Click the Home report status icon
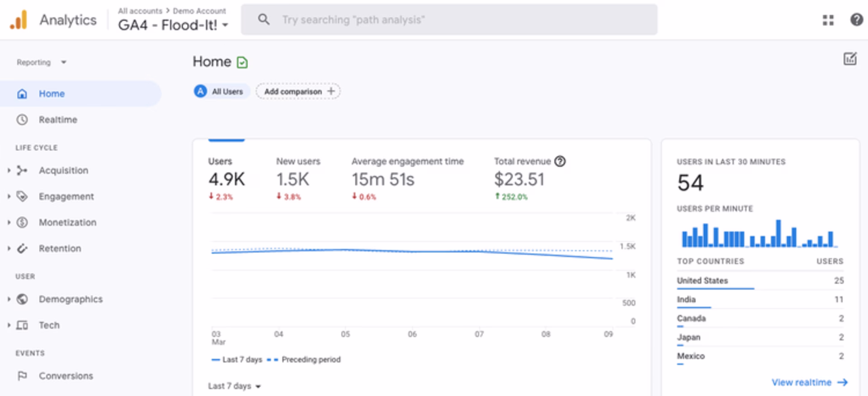 pyautogui.click(x=242, y=62)
